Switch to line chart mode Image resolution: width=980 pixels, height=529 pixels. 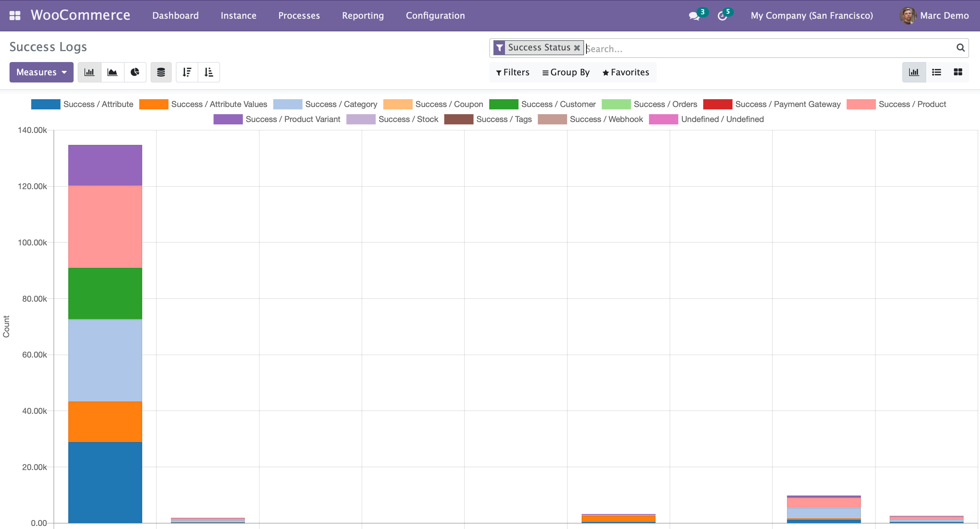coord(112,72)
